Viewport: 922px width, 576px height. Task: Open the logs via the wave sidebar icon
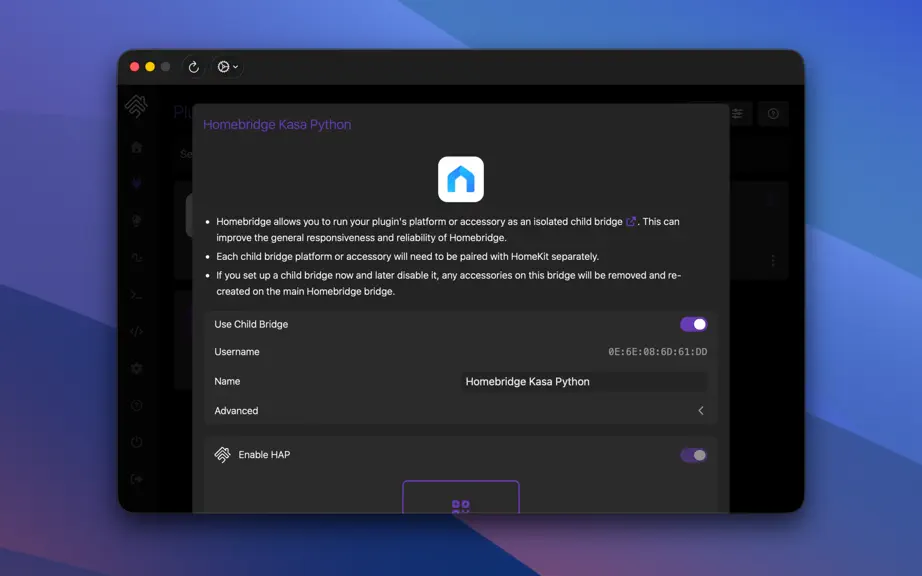136,258
